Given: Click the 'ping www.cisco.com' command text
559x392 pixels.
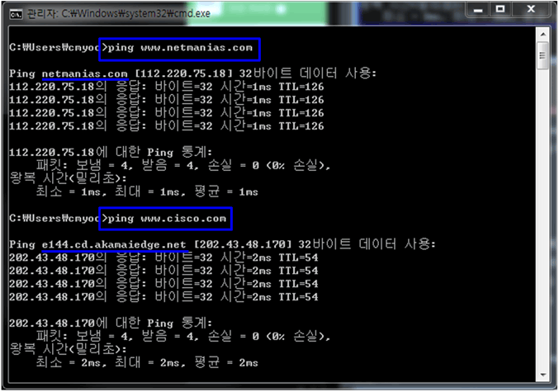Looking at the screenshot, I should click(167, 219).
